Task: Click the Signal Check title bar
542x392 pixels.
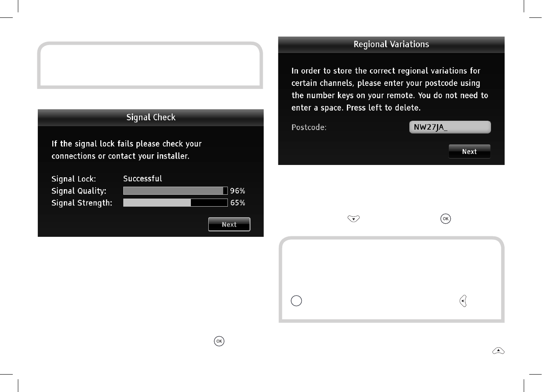Action: (x=151, y=117)
